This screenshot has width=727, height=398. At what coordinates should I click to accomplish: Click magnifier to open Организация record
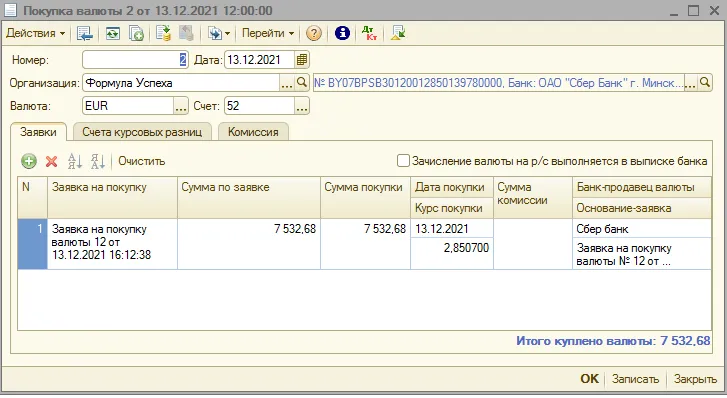302,83
